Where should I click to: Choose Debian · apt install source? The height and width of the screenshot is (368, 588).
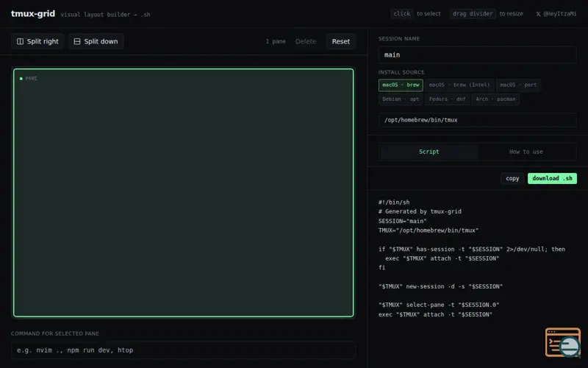[401, 99]
